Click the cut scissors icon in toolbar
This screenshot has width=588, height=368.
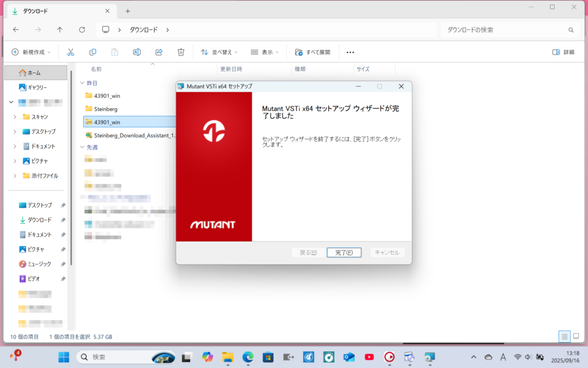[71, 52]
